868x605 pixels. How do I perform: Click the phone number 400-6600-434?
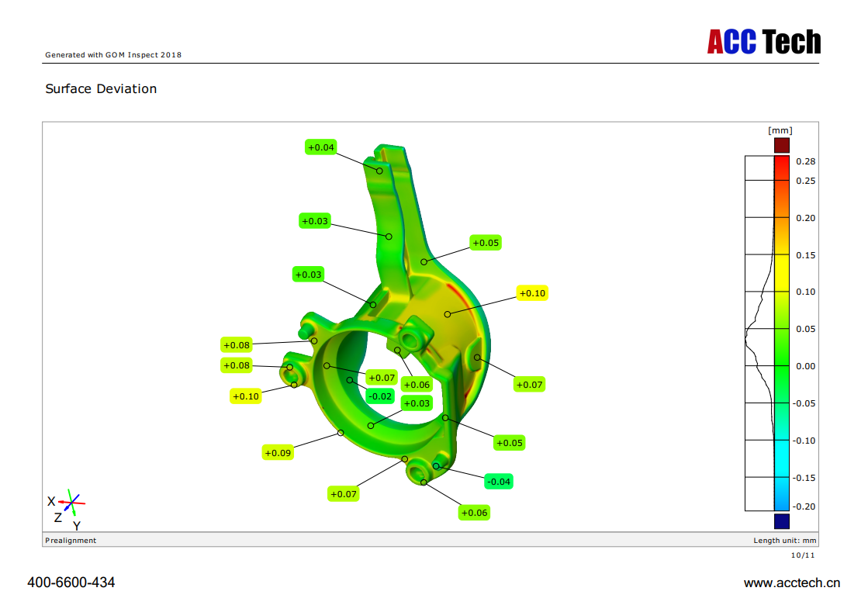click(x=71, y=583)
